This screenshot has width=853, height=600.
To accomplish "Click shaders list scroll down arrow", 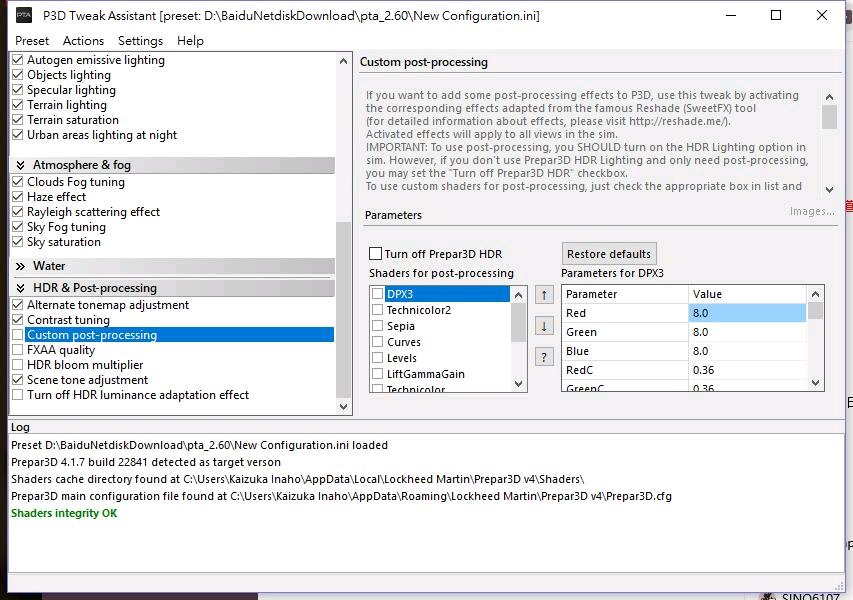I will [518, 384].
